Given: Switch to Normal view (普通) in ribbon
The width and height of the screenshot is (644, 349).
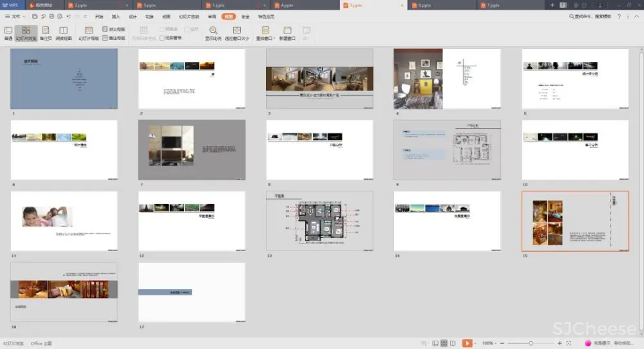Looking at the screenshot, I should point(8,33).
